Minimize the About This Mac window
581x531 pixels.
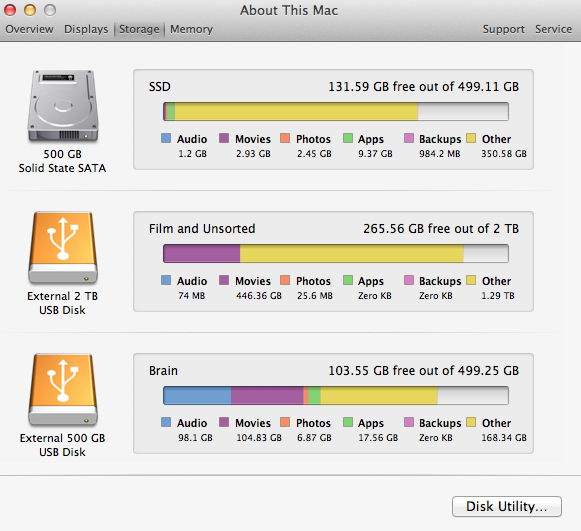click(x=30, y=10)
